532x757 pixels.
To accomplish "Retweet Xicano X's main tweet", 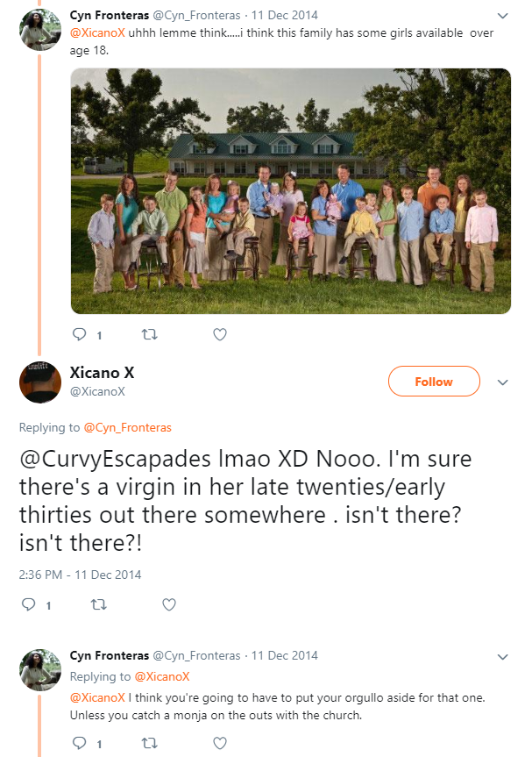I will pos(99,604).
